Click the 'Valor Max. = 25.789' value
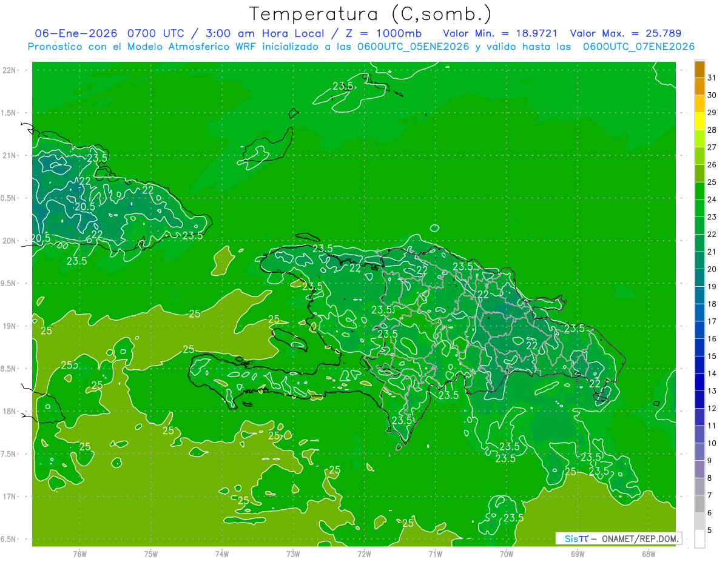This screenshot has width=728, height=562. [625, 33]
